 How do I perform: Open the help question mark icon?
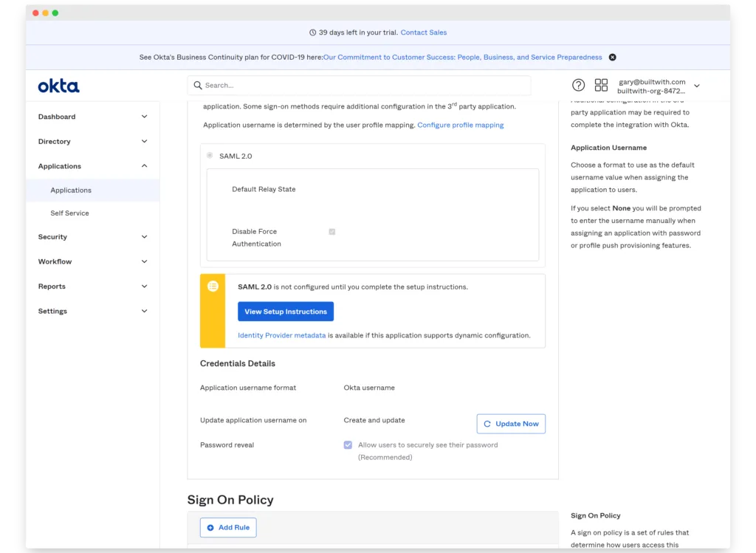tap(578, 86)
